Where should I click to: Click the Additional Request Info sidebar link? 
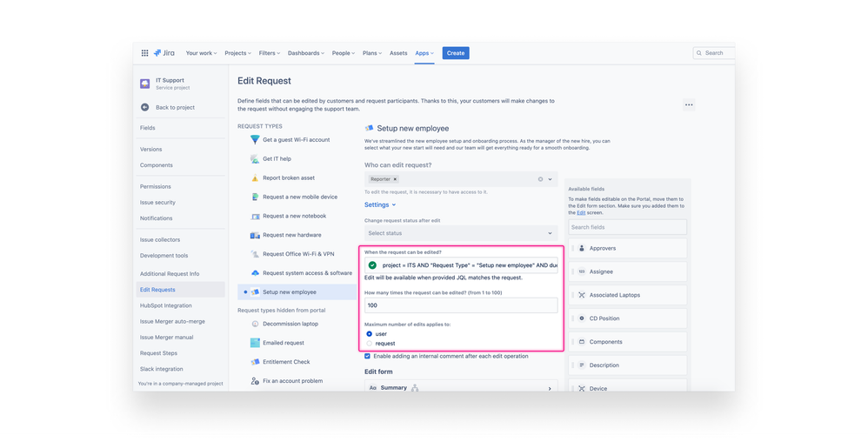[x=170, y=273]
